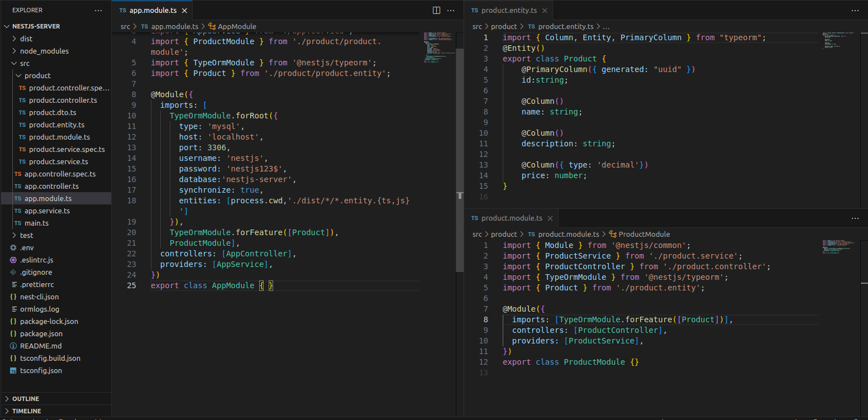Click '@PrimaryColumn' decorator line in entity file

608,69
